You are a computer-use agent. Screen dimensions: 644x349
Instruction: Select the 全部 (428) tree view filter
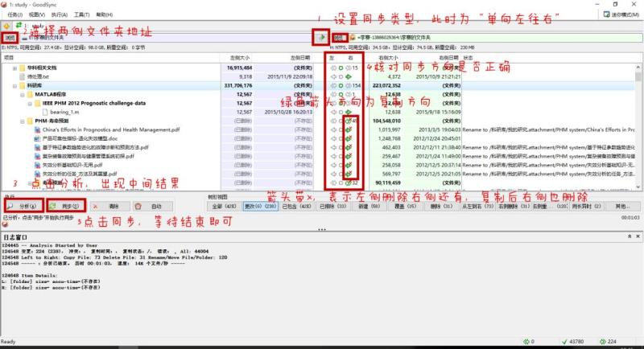[225, 207]
